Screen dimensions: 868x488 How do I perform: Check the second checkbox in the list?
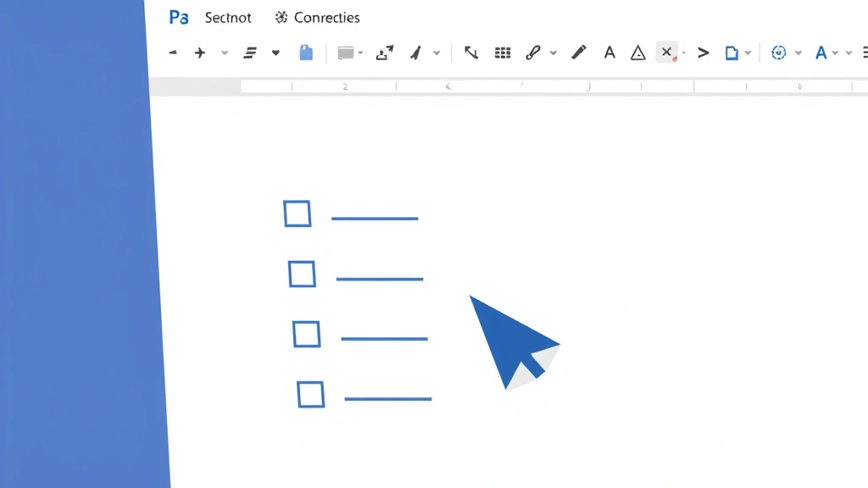coord(303,274)
